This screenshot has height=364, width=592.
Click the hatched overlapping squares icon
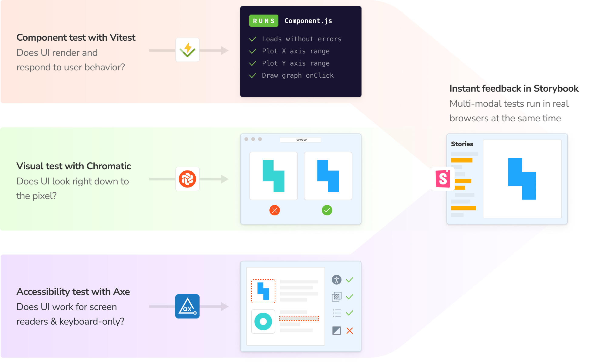337,297
